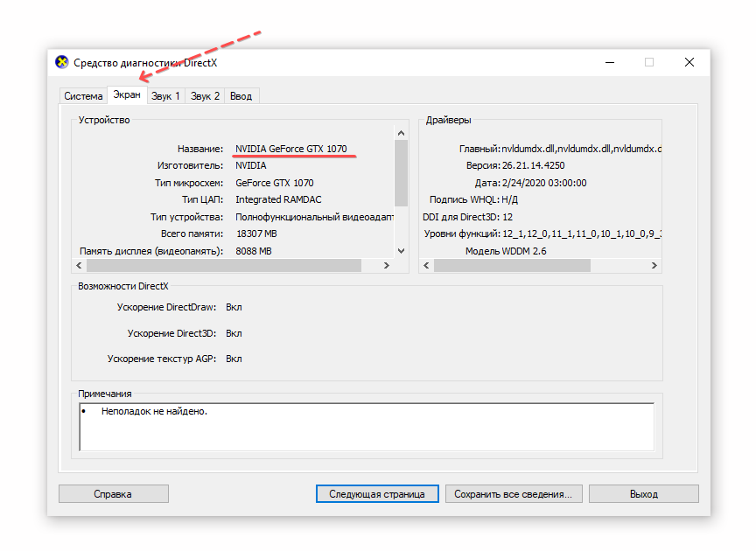Click the video memory value 8088 MB
756x551 pixels.
click(x=254, y=251)
